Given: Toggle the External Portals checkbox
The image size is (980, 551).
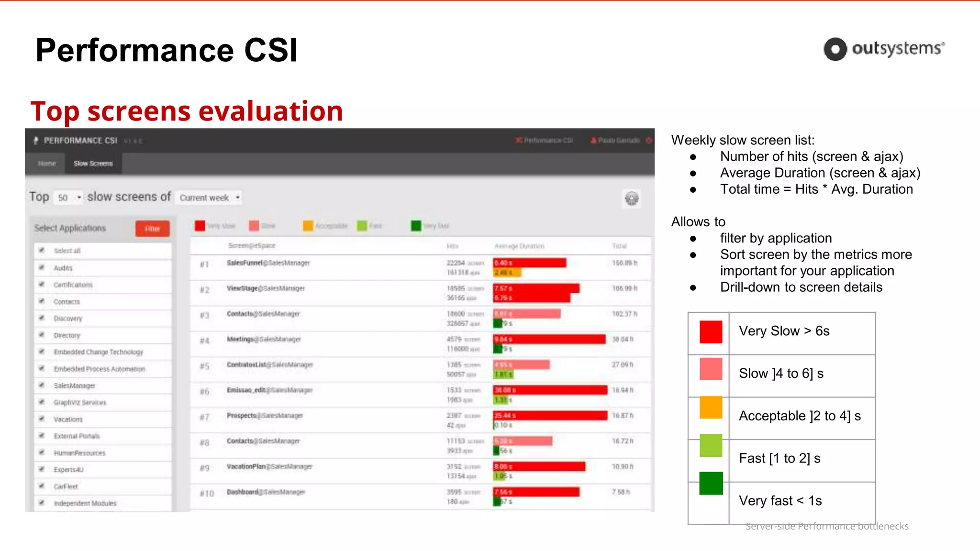Looking at the screenshot, I should tap(42, 436).
